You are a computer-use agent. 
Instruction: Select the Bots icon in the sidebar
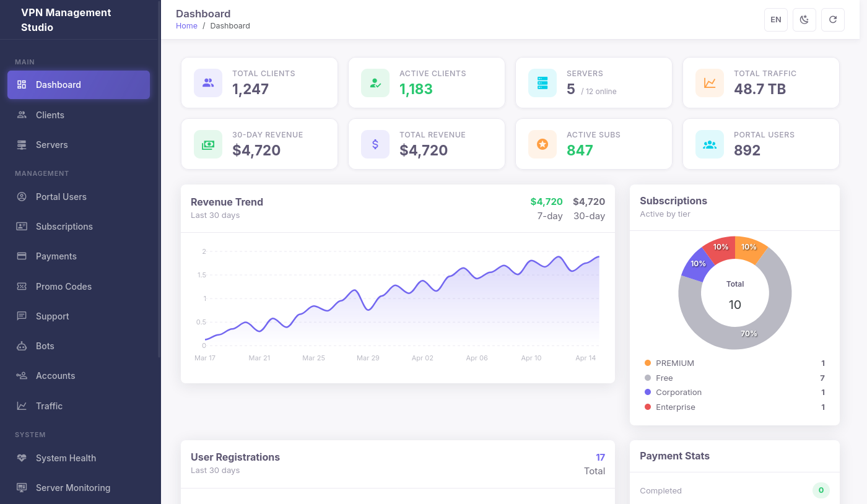22,345
